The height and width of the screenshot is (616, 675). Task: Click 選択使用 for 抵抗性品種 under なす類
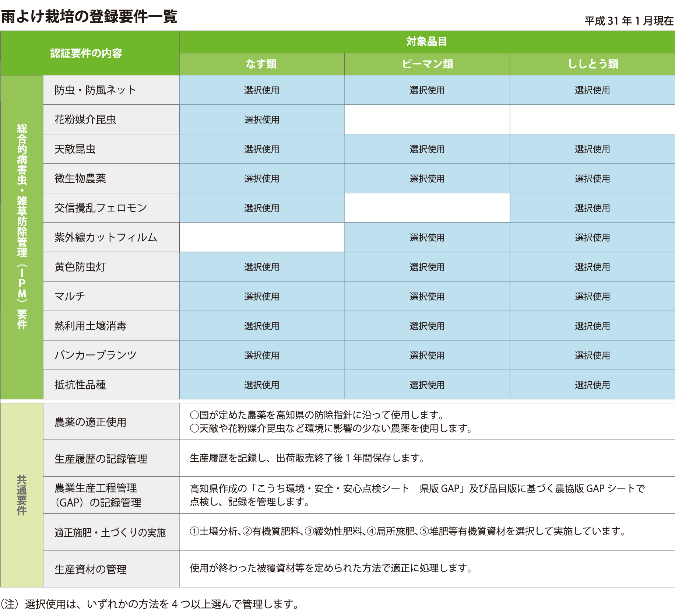[x=262, y=385]
